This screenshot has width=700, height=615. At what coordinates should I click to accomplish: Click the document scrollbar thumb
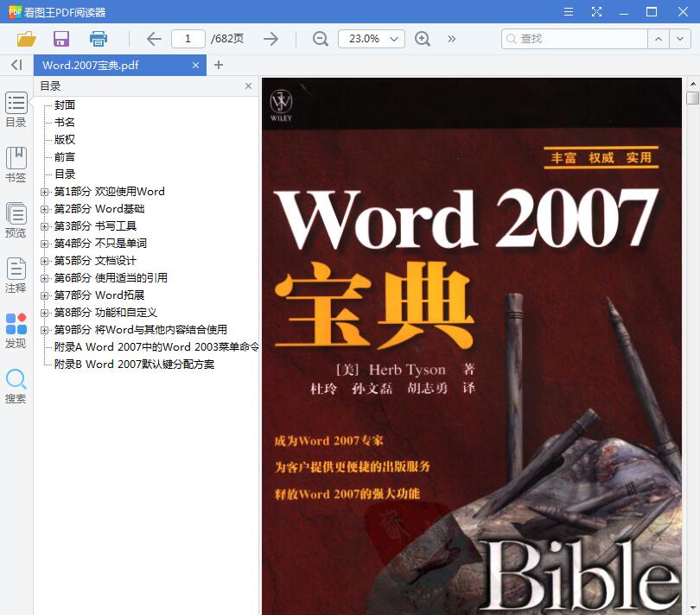click(x=692, y=98)
